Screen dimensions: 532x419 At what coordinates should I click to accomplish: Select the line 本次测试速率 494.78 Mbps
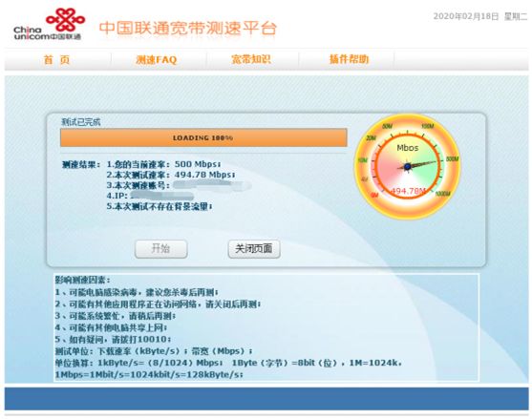[171, 175]
